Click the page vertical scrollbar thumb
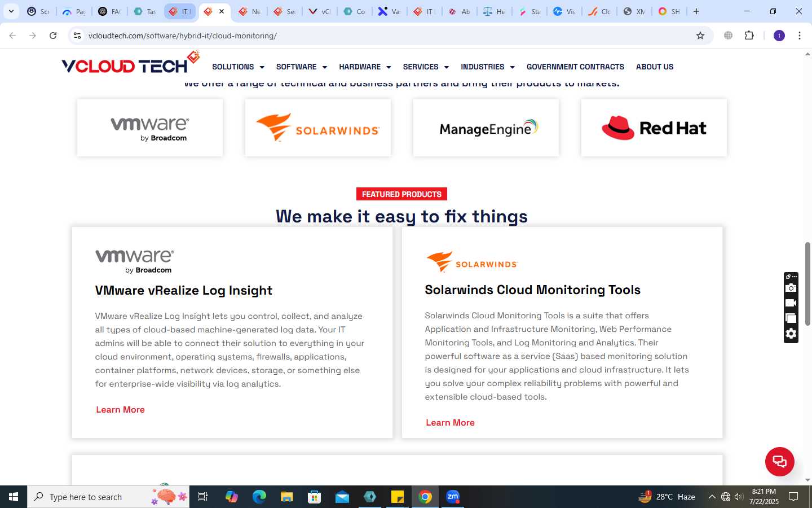Viewport: 812px width, 508px height. (x=807, y=283)
